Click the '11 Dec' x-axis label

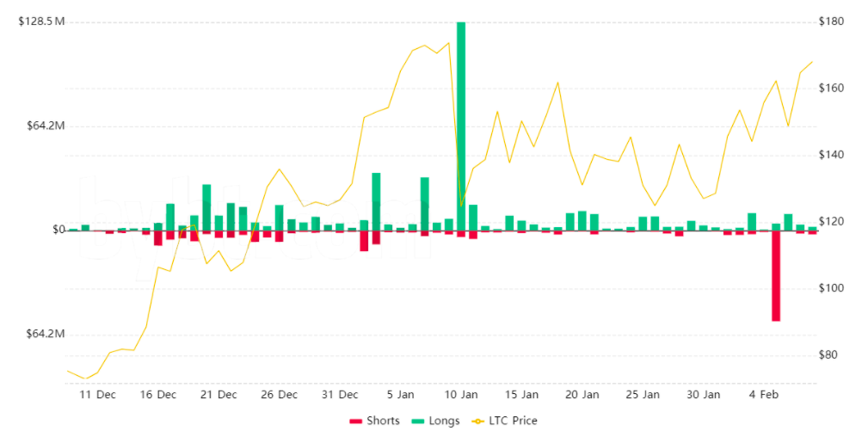pos(97,395)
